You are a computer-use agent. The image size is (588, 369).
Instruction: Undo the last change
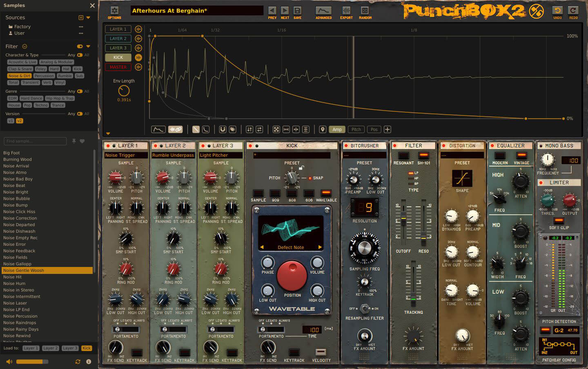[557, 11]
